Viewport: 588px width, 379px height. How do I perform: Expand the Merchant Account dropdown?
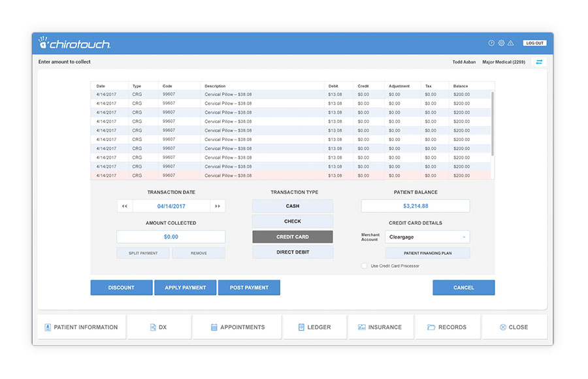tap(427, 237)
